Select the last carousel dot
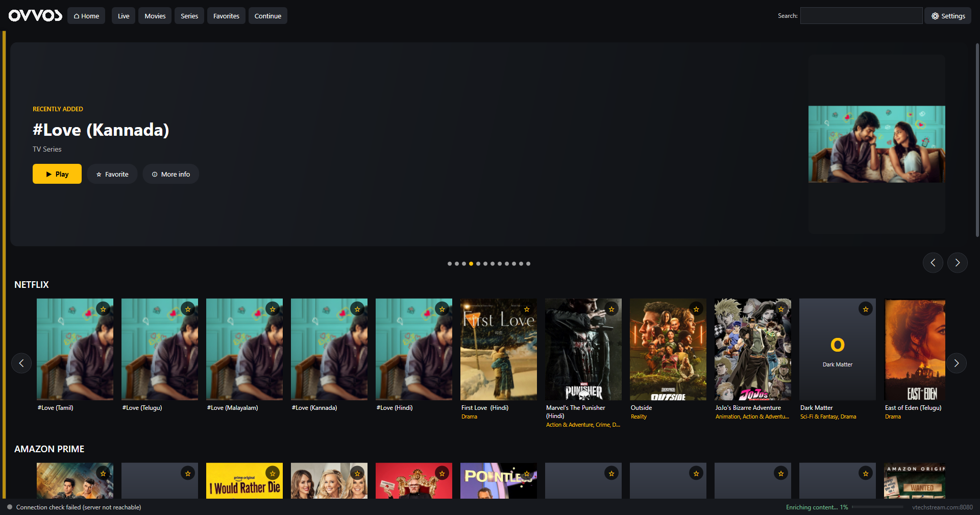Image resolution: width=980 pixels, height=515 pixels. [x=528, y=264]
